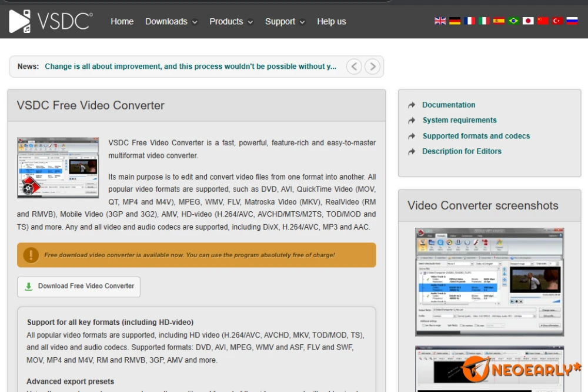Select the Brazilian flag language icon
Image resolution: width=588 pixels, height=392 pixels.
pos(513,21)
